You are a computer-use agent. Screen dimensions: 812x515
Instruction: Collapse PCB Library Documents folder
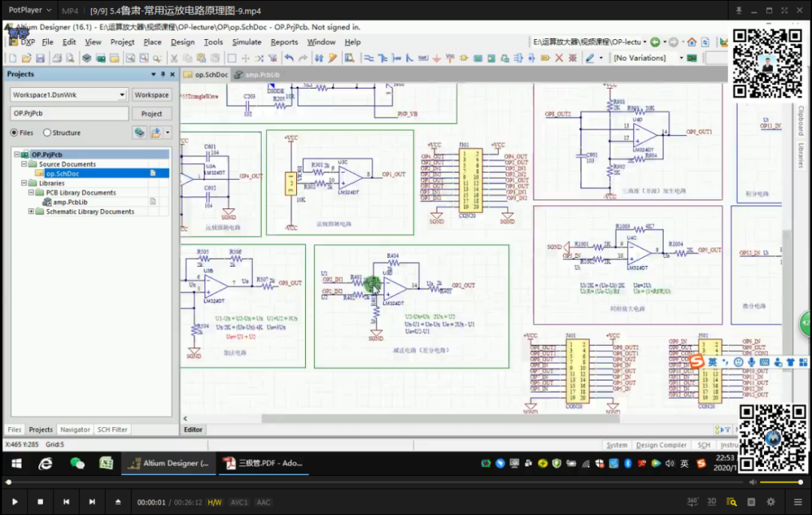click(x=31, y=192)
